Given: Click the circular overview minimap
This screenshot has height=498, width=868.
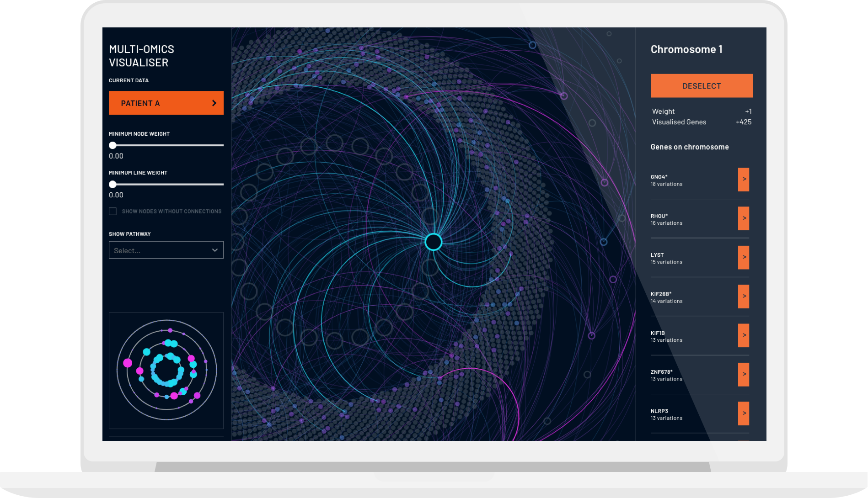Looking at the screenshot, I should (166, 370).
